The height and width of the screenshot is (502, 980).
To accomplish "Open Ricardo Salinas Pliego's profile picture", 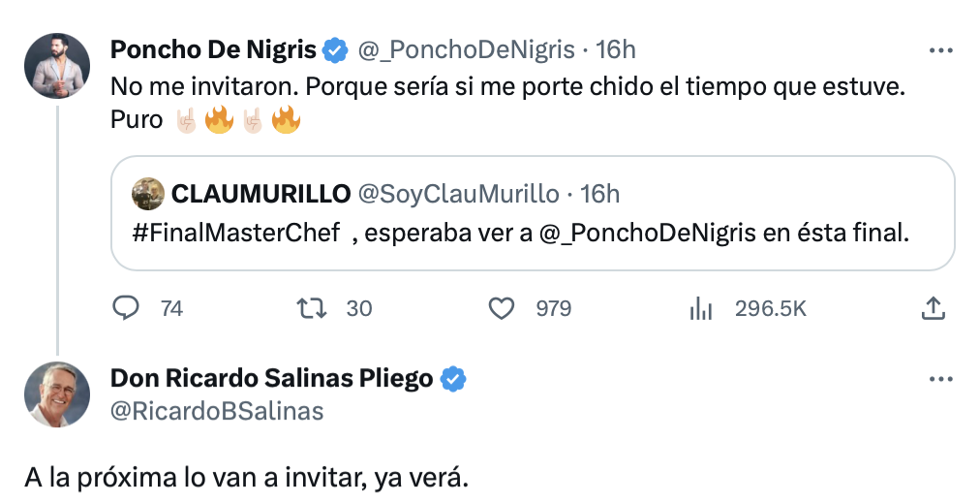I will coord(57,394).
